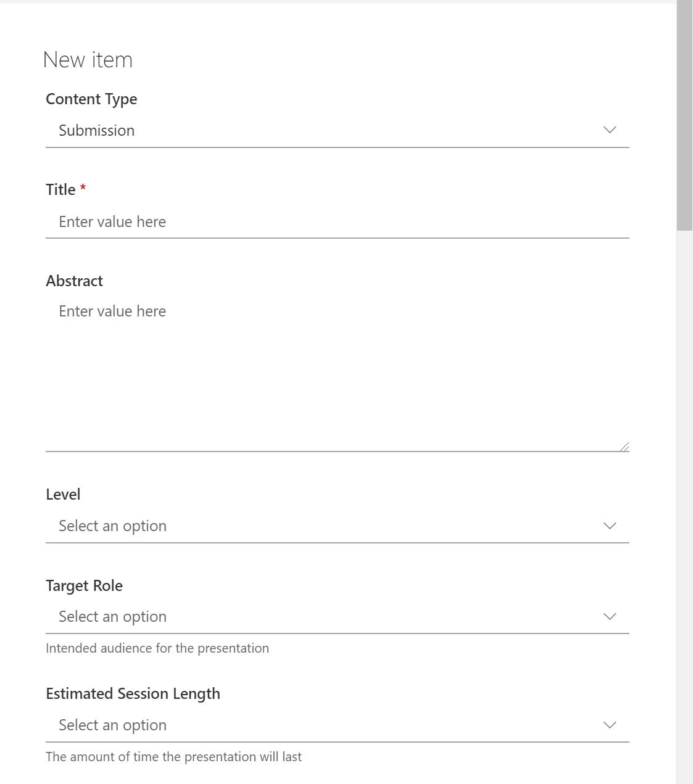Click inside the Abstract text area
Screen dimensions: 693x784
pyautogui.click(x=338, y=373)
